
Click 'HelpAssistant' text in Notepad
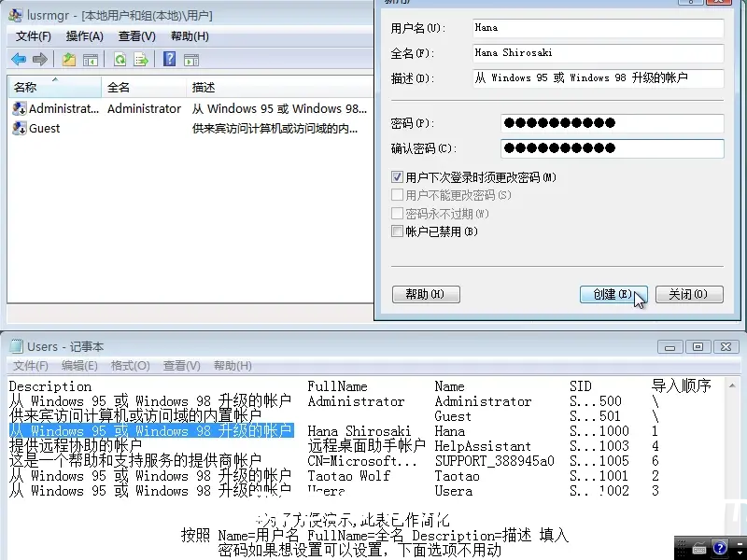(x=483, y=446)
